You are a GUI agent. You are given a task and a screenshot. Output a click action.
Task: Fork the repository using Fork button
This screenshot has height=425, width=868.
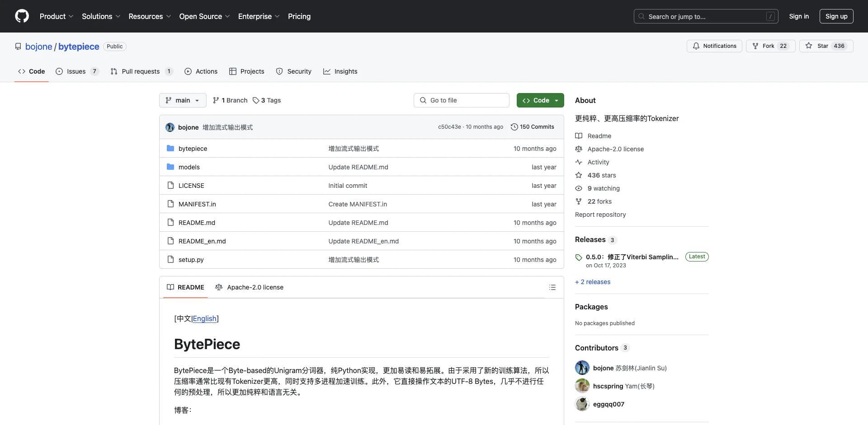[x=771, y=46]
